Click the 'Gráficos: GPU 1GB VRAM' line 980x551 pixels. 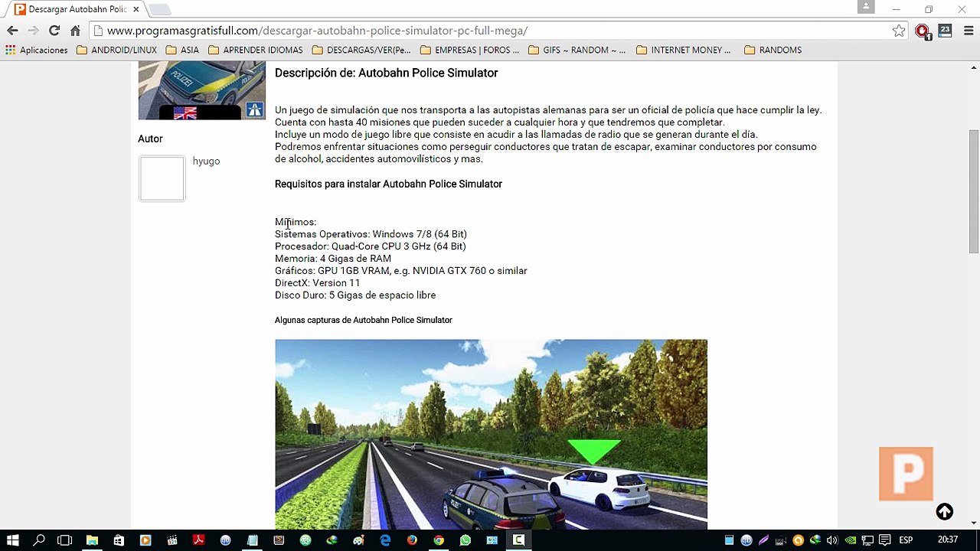click(400, 271)
